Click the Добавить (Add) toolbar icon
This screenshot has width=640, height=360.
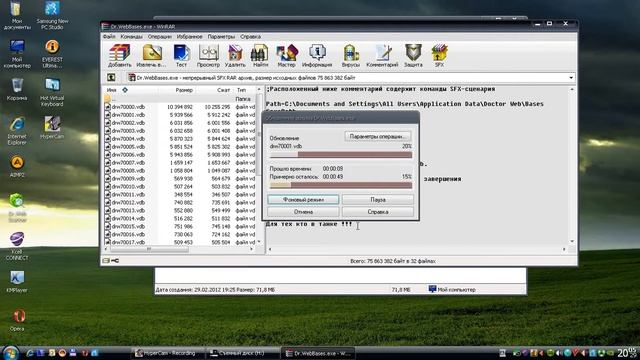[x=120, y=56]
